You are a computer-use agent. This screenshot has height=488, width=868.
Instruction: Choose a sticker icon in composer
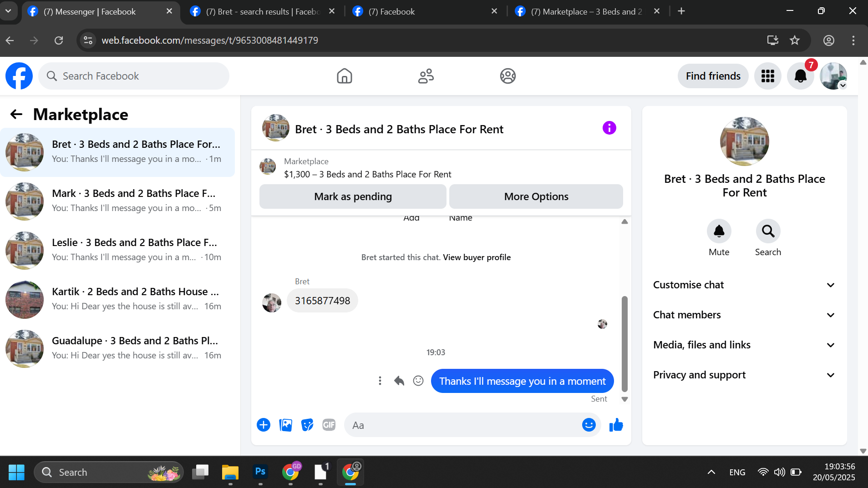307,425
